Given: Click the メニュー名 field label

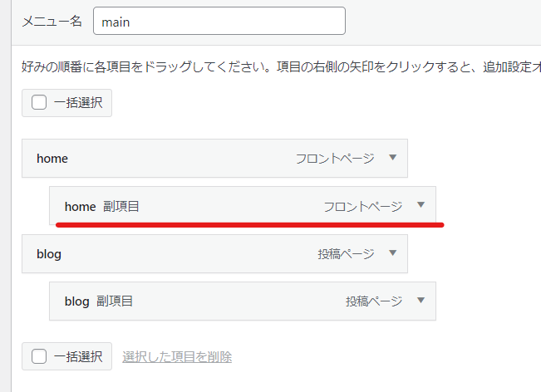Looking at the screenshot, I should click(x=52, y=22).
